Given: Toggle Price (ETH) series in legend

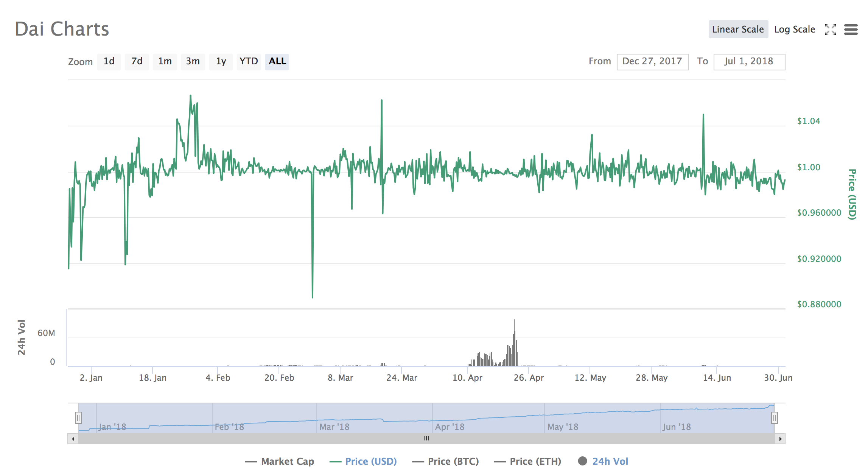Looking at the screenshot, I should [x=527, y=461].
